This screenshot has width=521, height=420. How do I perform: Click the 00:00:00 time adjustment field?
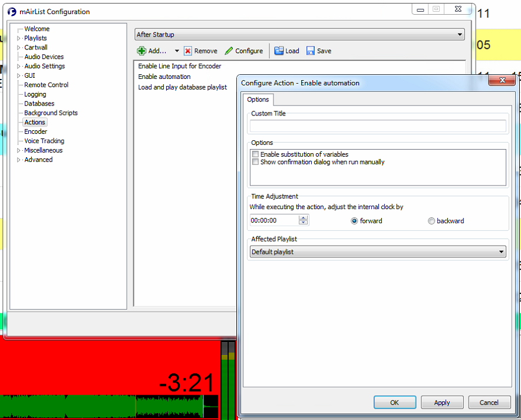pyautogui.click(x=274, y=220)
